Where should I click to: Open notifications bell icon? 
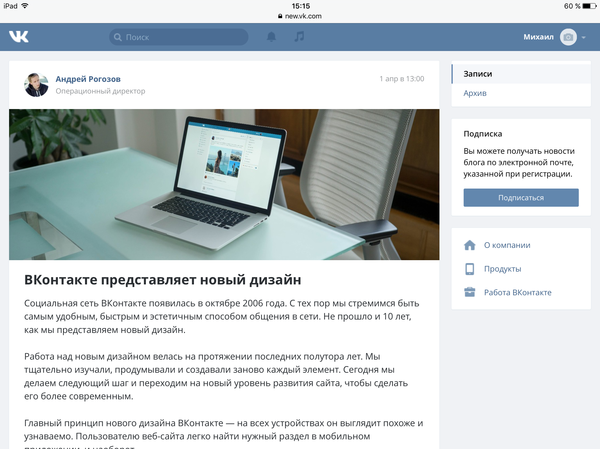click(271, 37)
